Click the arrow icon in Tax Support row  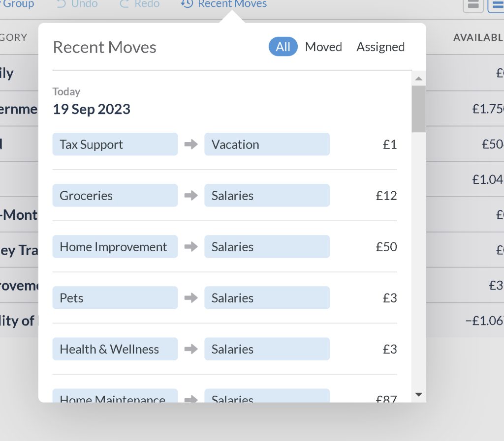click(x=191, y=145)
